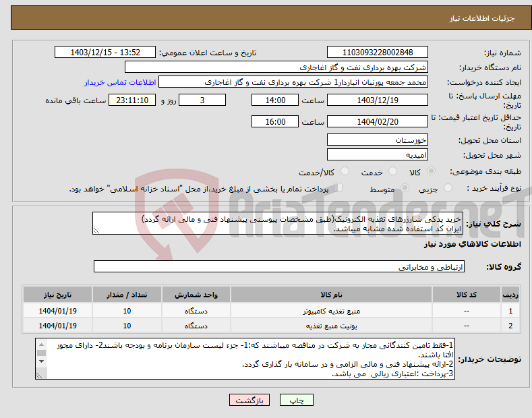The image size is (532, 418).
Task: Click the need date of row 2
Action: [x=58, y=326]
